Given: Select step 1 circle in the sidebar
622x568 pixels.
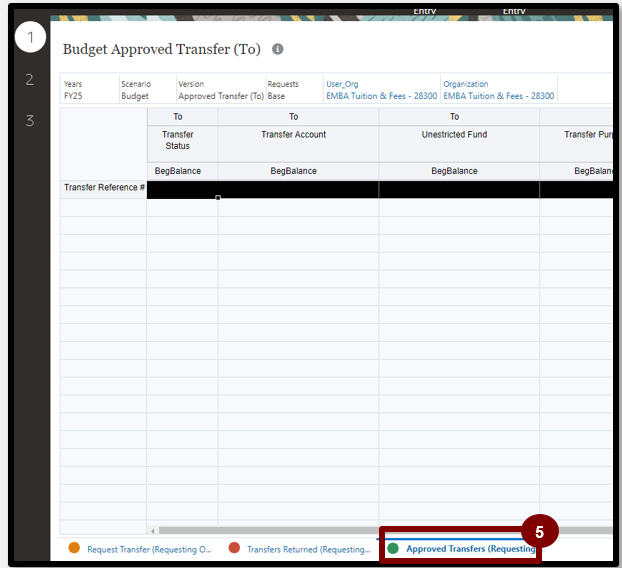Looking at the screenshot, I should click(x=30, y=38).
